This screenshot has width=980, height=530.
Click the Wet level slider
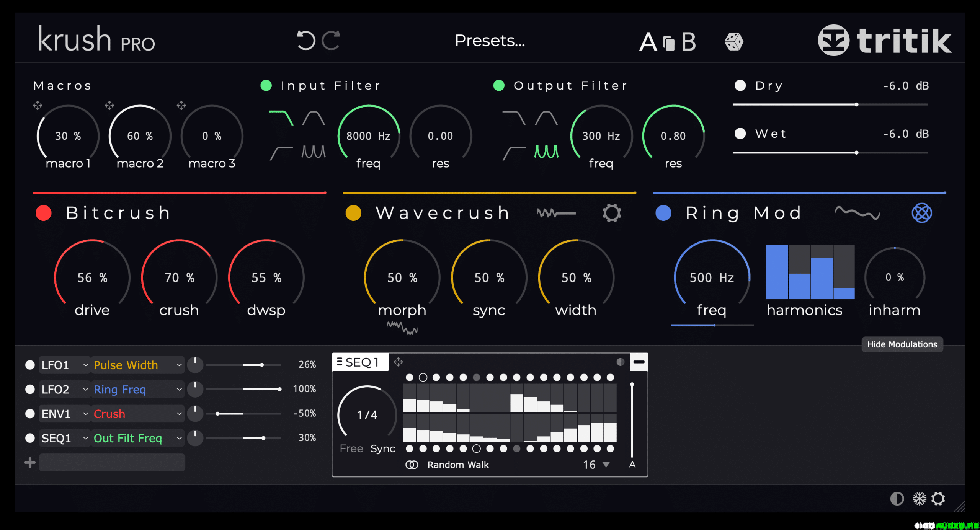[830, 153]
